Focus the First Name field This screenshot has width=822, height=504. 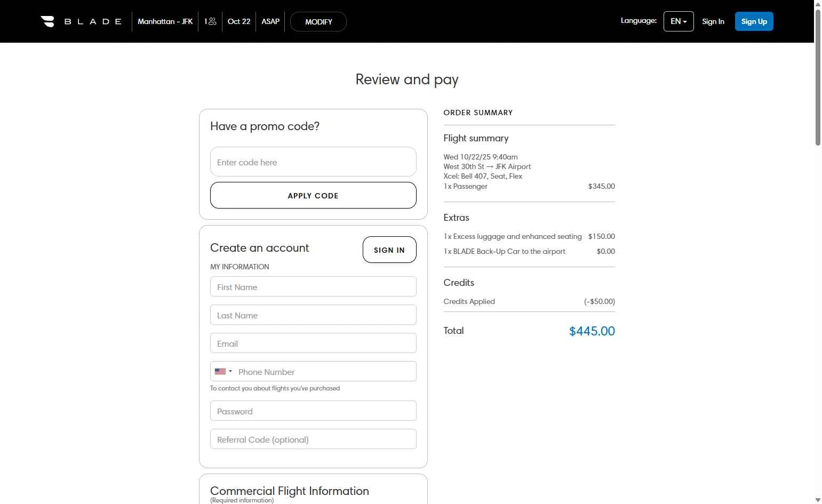pyautogui.click(x=313, y=286)
